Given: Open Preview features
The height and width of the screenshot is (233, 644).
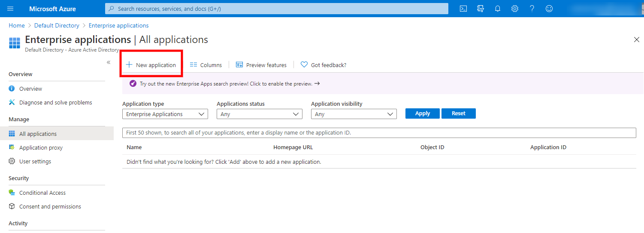Looking at the screenshot, I should click(x=261, y=65).
